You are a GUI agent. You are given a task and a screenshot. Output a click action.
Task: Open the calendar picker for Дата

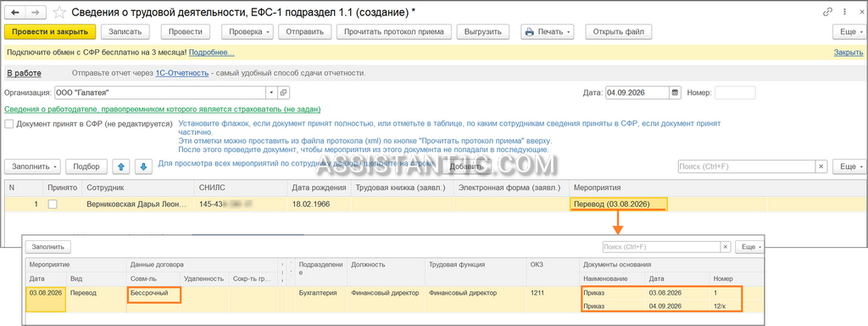(x=675, y=93)
